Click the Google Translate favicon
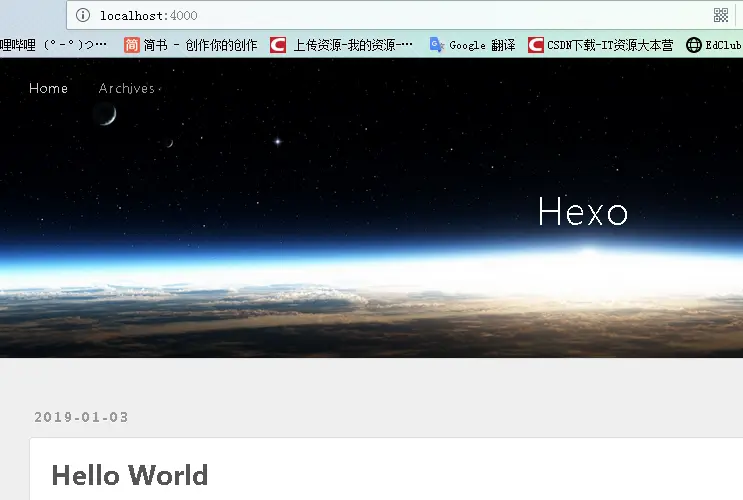The height and width of the screenshot is (500, 743). coord(436,45)
